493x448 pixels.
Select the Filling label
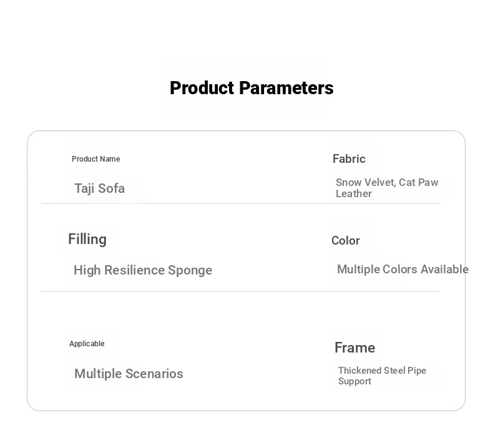pyautogui.click(x=87, y=239)
